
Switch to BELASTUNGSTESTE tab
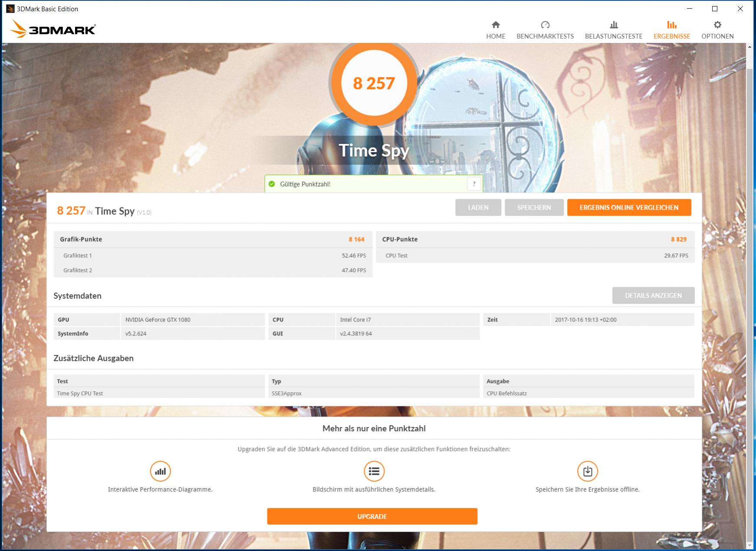(x=614, y=30)
